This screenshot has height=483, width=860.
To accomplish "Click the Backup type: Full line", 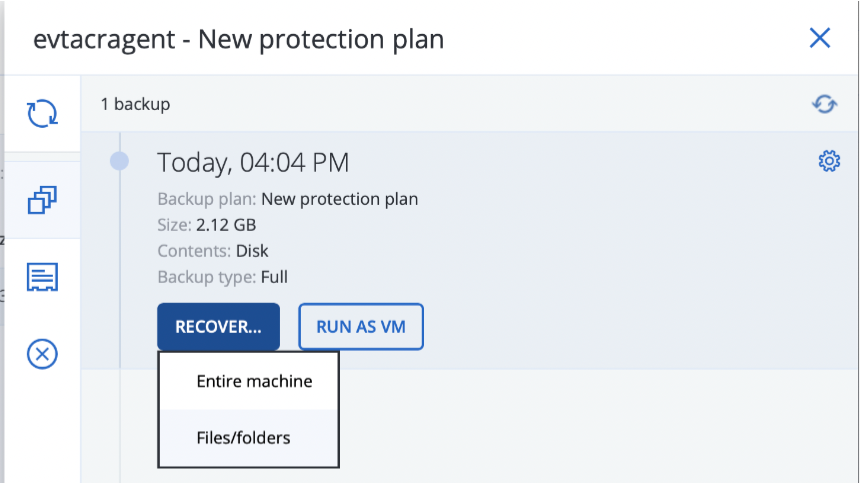I will point(222,277).
